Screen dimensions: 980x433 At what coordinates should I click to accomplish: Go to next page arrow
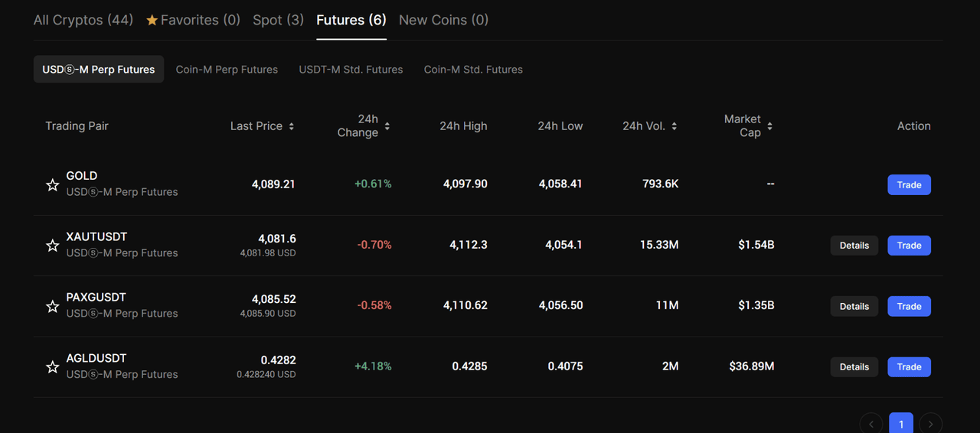click(x=930, y=424)
